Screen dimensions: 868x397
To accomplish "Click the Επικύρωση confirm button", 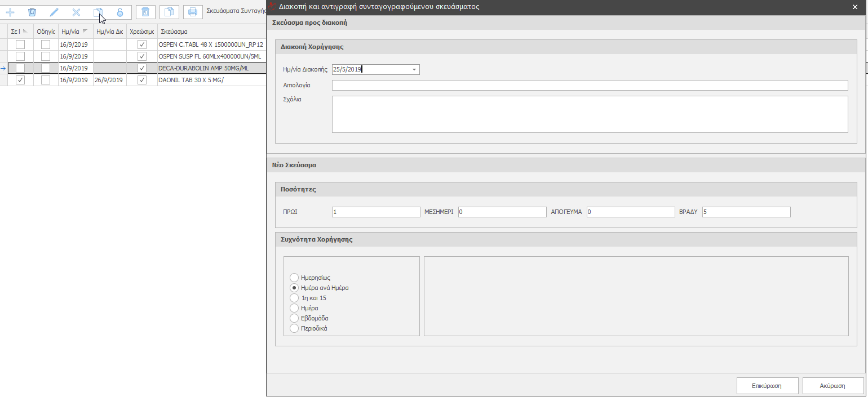I will (767, 386).
